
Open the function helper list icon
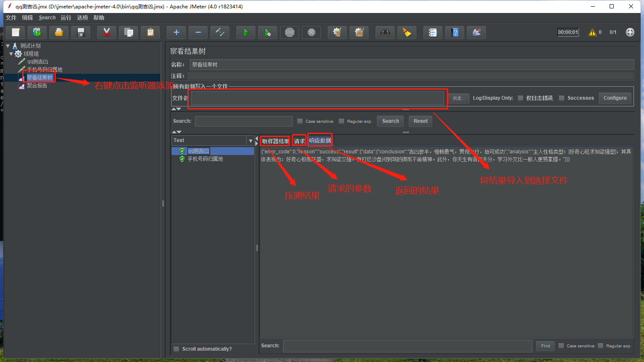[x=433, y=32]
